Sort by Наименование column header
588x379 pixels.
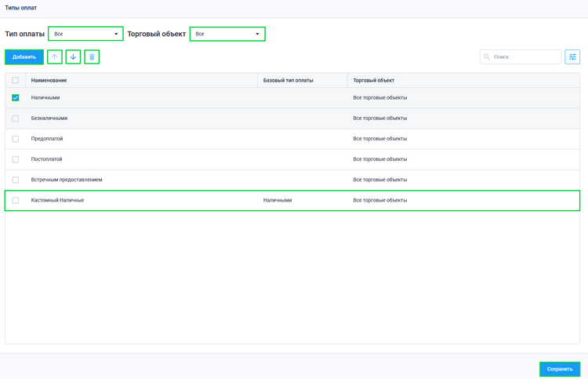(x=49, y=80)
